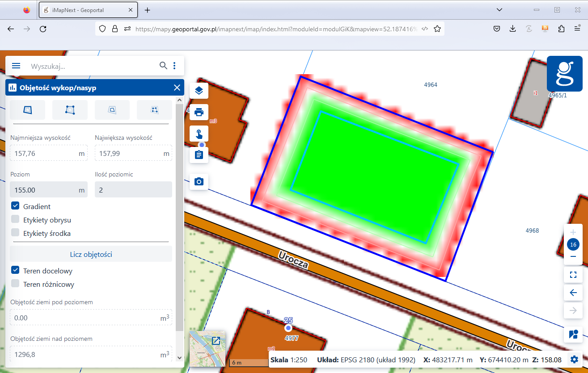Select the first polygon drawing tool
This screenshot has height=373, width=588.
(28, 109)
